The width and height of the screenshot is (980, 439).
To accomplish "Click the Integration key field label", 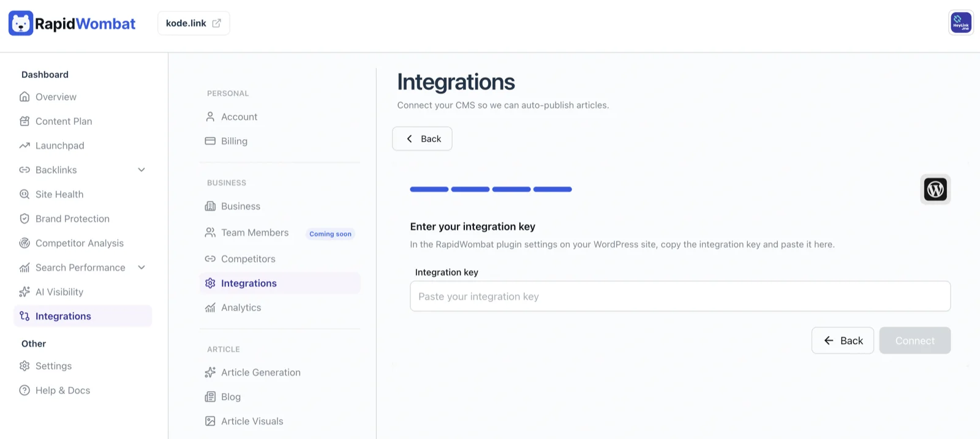I will [447, 272].
